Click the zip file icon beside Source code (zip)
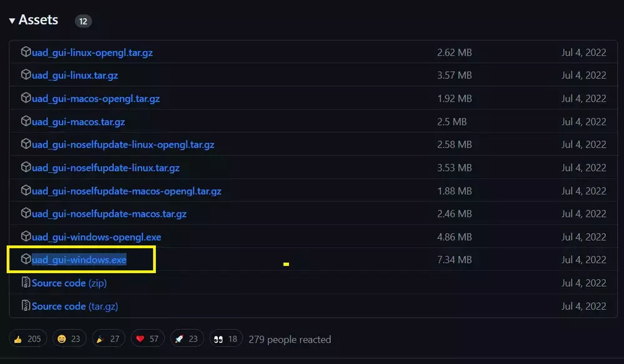 (x=26, y=283)
